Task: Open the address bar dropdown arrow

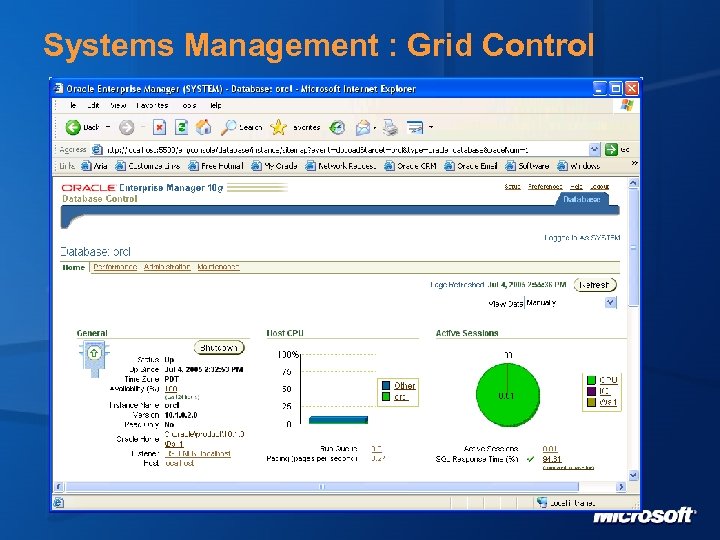Action: point(594,149)
